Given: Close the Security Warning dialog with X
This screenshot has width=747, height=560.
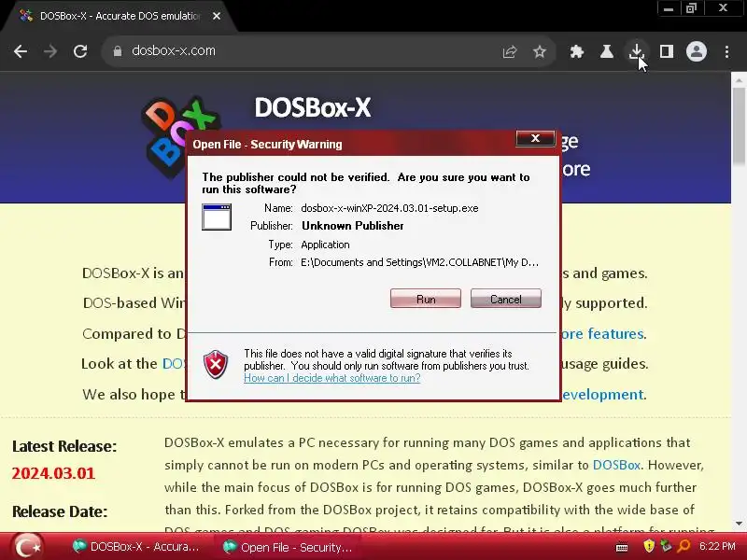Looking at the screenshot, I should (535, 138).
